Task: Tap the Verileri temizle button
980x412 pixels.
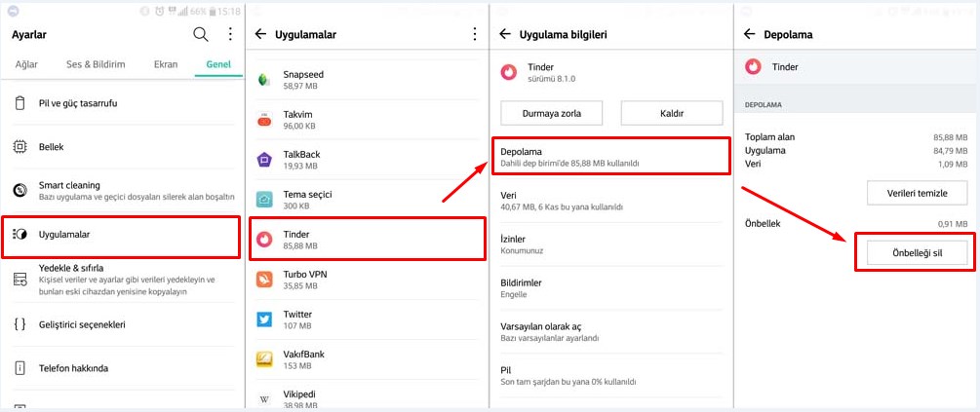Action: [x=917, y=193]
